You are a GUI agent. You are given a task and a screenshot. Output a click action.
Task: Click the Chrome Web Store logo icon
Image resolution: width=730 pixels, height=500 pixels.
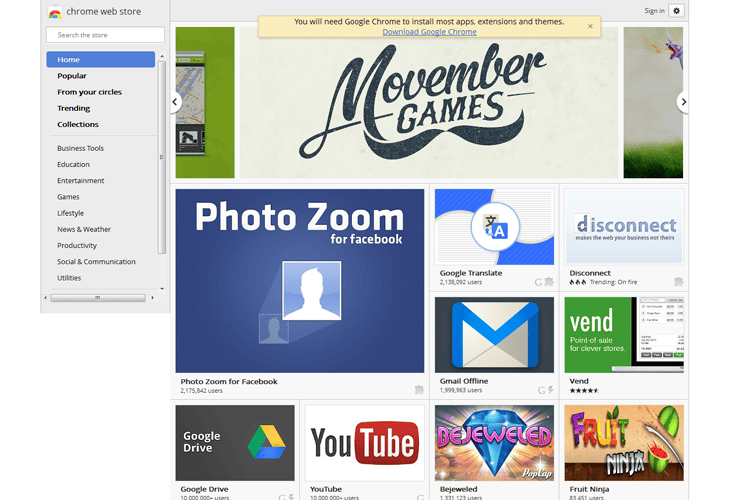pyautogui.click(x=55, y=12)
